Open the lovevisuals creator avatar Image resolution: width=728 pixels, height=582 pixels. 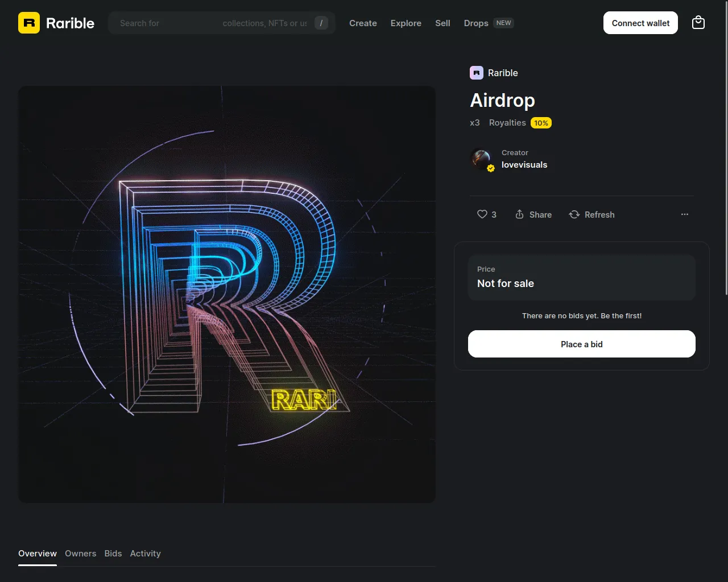pos(482,159)
